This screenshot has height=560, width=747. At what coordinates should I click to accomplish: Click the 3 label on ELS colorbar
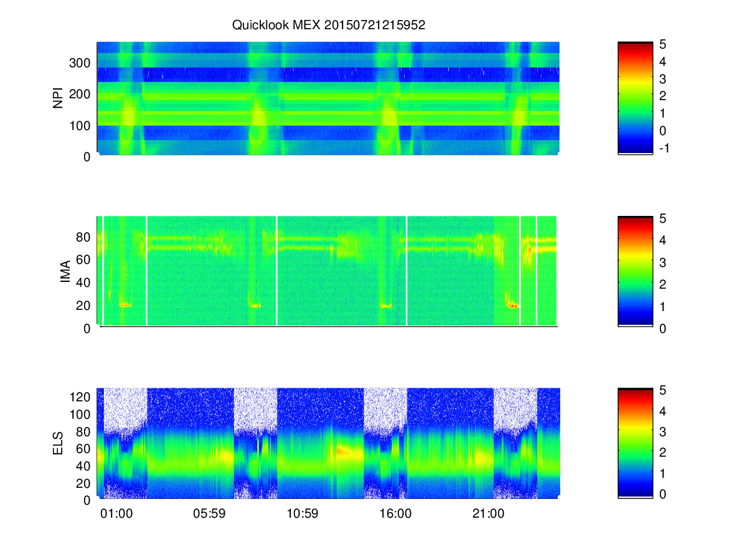(x=663, y=431)
